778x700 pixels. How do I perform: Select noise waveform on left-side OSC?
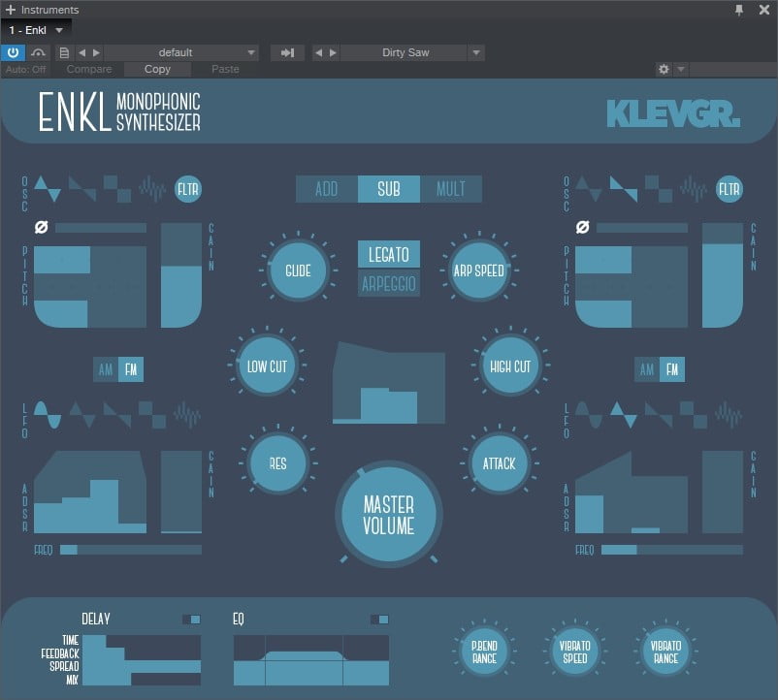[152, 189]
